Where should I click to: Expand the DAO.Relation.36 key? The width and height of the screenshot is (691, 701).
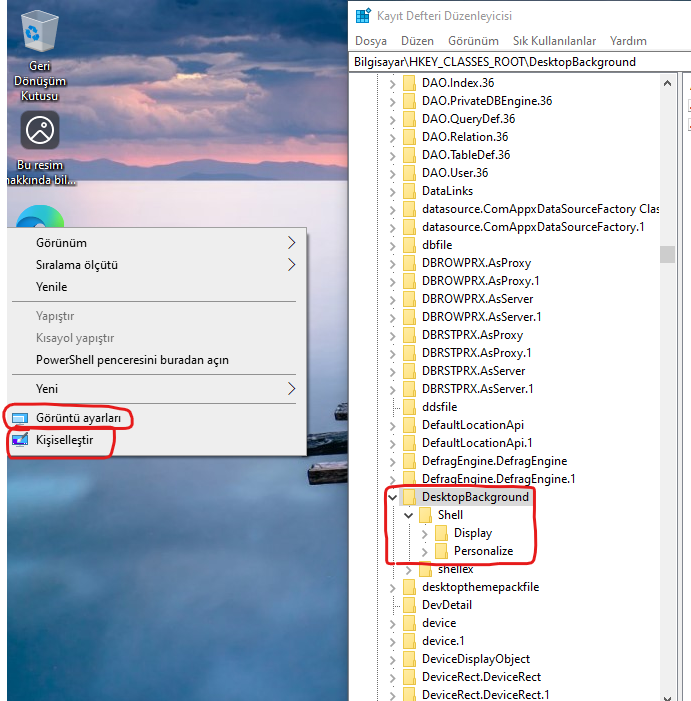click(x=392, y=138)
